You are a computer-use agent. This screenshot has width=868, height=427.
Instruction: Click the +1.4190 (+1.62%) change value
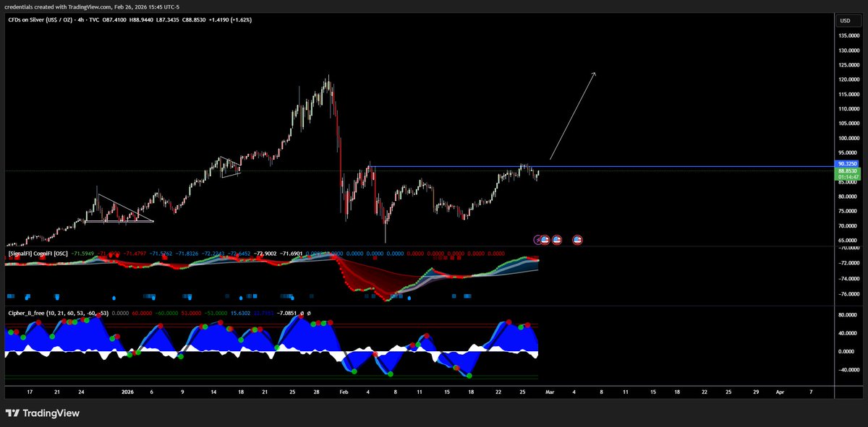(x=231, y=20)
